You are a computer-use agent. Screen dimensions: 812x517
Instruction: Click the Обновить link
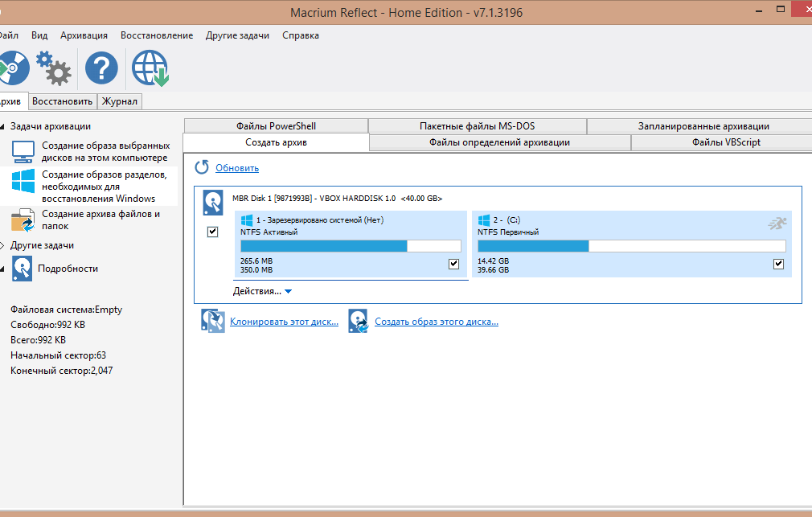(x=237, y=168)
